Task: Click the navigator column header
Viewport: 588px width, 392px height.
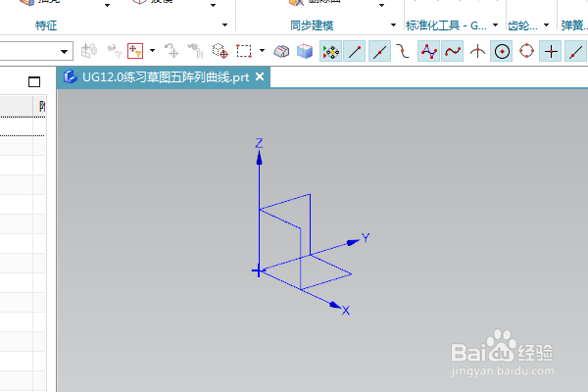Action: pyautogui.click(x=23, y=107)
